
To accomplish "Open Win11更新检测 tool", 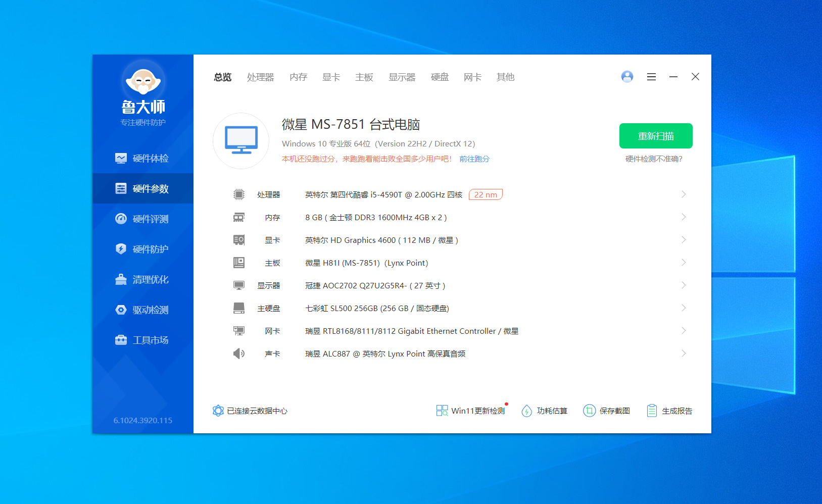I will (x=472, y=410).
